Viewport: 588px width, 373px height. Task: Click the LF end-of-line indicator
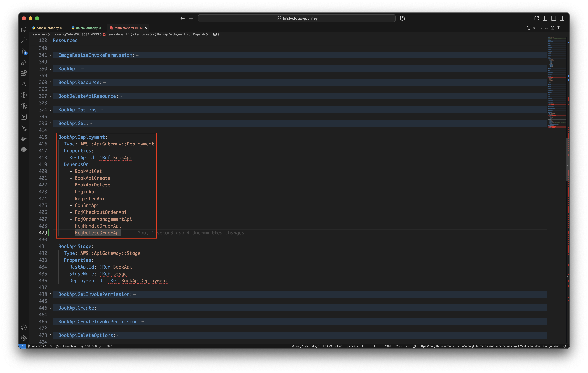tap(376, 346)
